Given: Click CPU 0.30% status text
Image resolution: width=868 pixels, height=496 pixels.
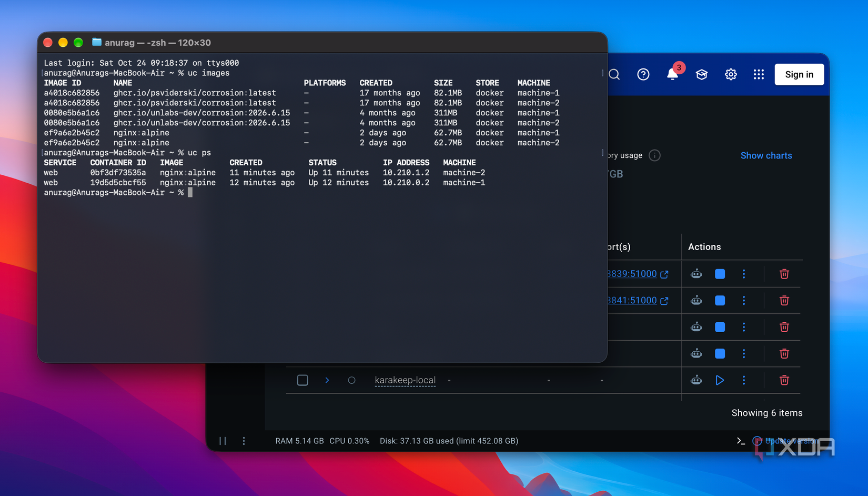Looking at the screenshot, I should 349,441.
